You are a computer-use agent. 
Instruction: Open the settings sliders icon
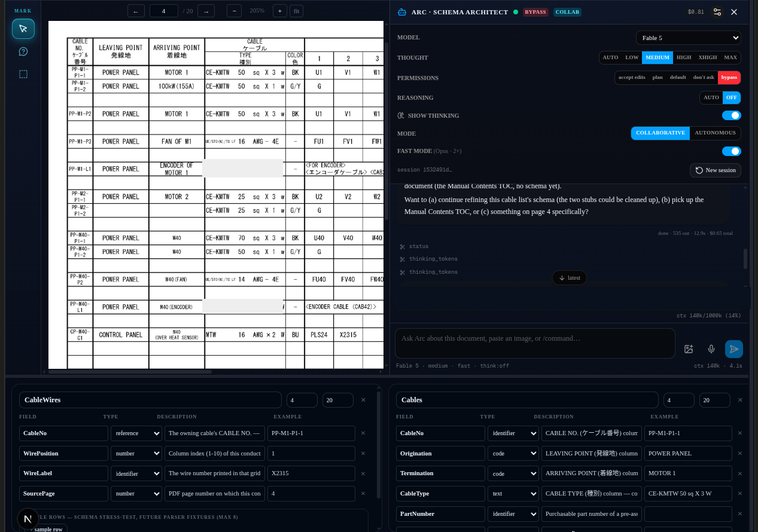[717, 12]
